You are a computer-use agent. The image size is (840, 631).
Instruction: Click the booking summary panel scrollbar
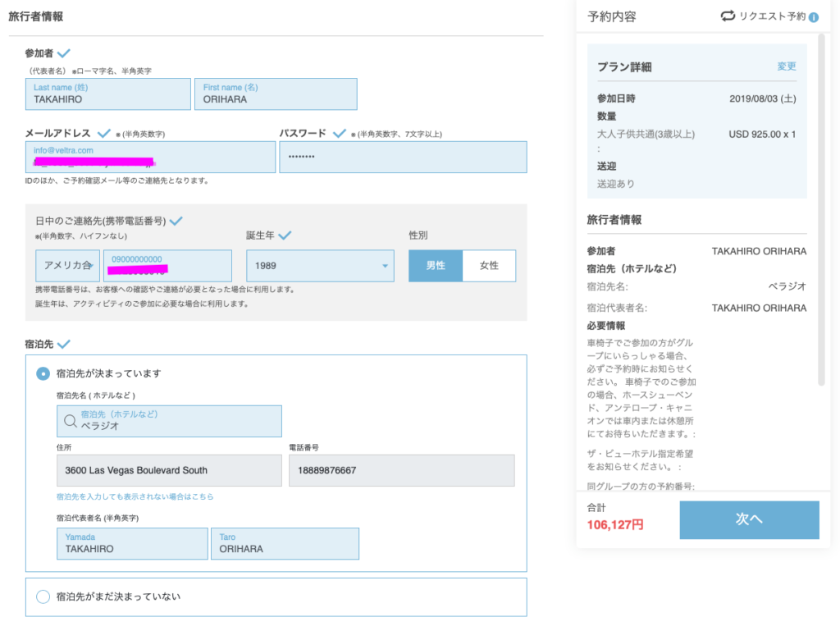(x=821, y=205)
